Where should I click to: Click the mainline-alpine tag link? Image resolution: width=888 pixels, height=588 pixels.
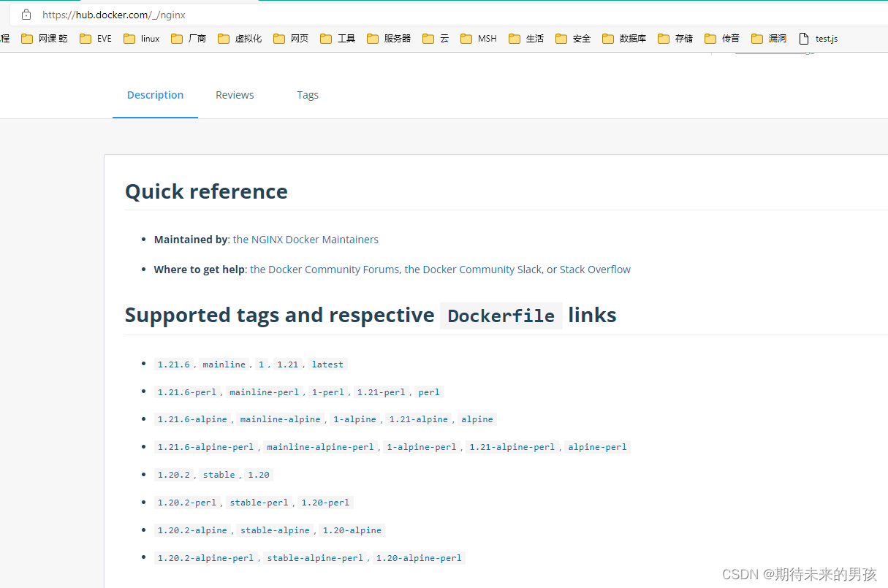(280, 419)
